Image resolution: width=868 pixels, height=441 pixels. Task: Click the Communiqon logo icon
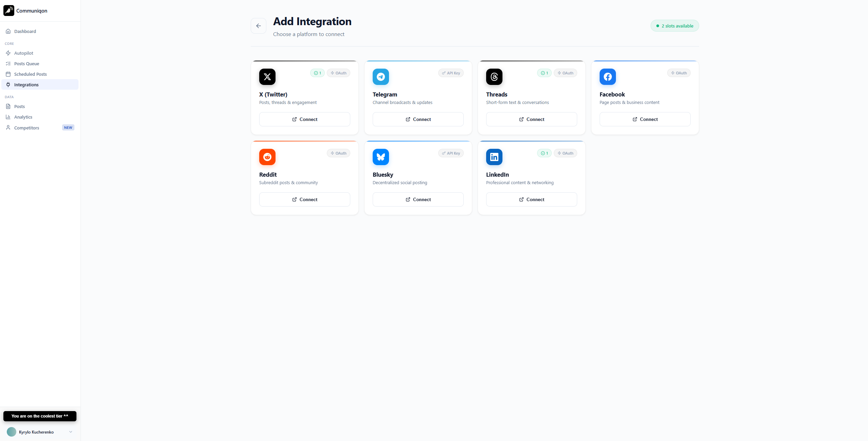pyautogui.click(x=9, y=11)
